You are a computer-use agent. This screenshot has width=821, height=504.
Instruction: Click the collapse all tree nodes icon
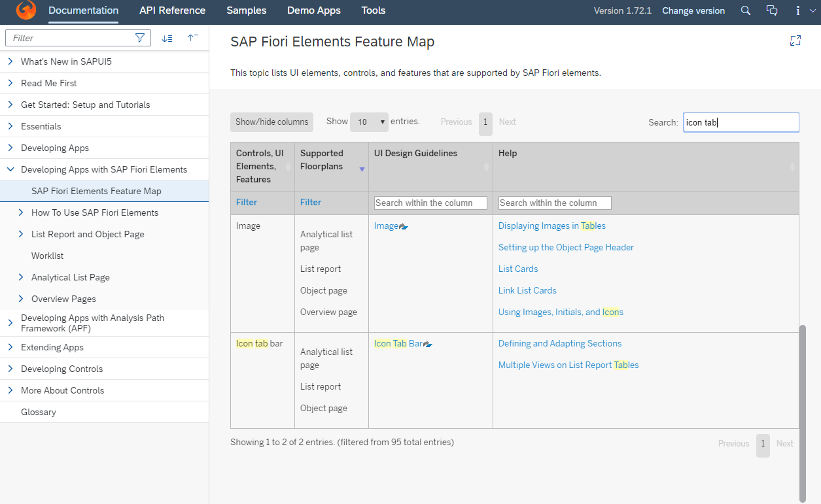192,38
